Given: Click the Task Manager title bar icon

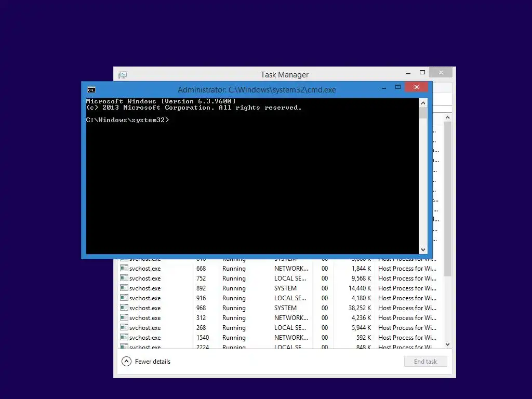Looking at the screenshot, I should tap(123, 75).
